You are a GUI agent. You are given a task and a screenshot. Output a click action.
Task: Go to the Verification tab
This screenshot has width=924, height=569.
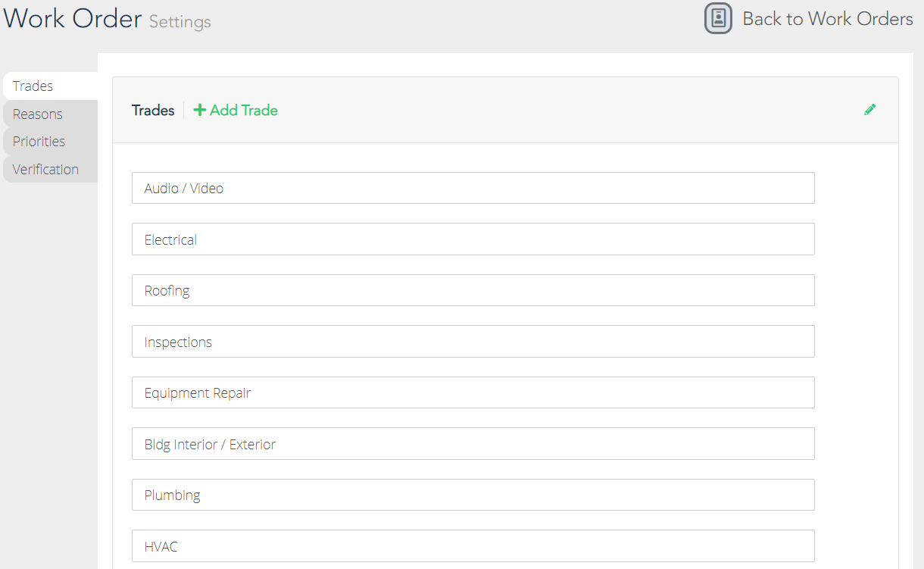[x=51, y=169]
